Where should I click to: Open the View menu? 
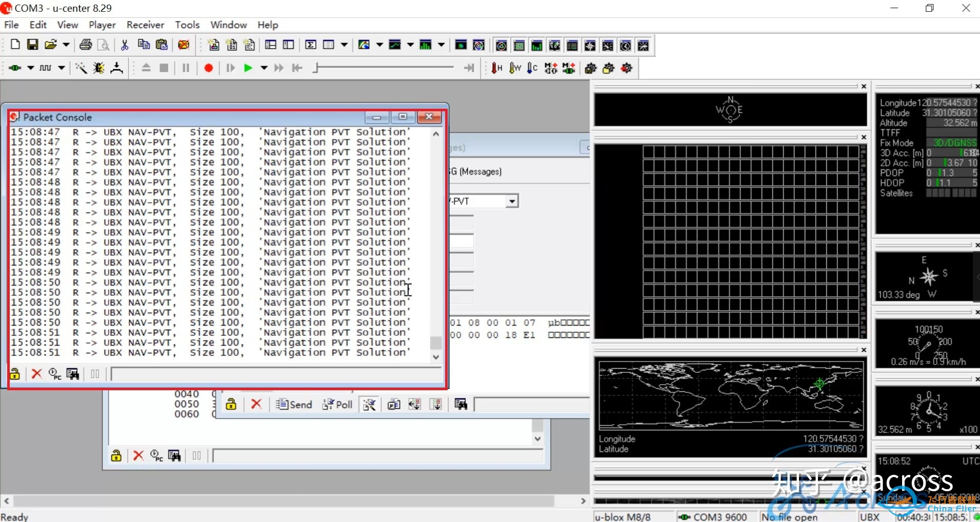[x=68, y=25]
